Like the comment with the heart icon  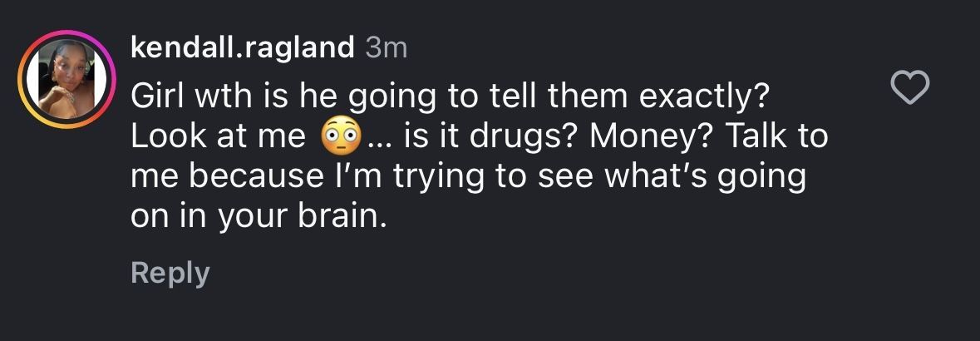(x=909, y=87)
